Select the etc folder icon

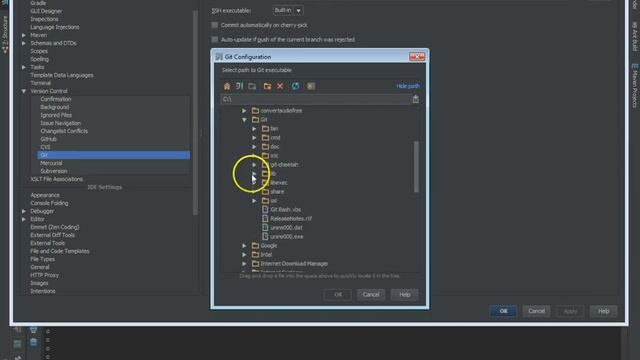[265, 156]
